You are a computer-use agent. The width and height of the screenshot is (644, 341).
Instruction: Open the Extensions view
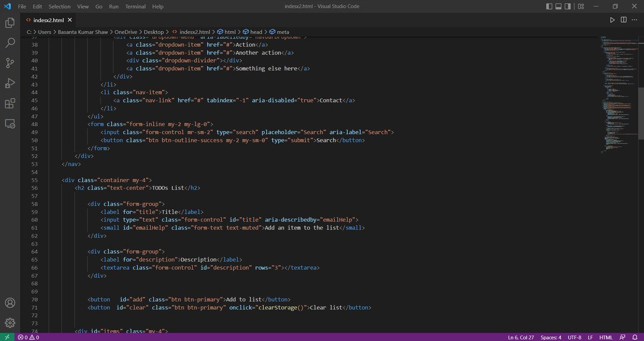[10, 103]
